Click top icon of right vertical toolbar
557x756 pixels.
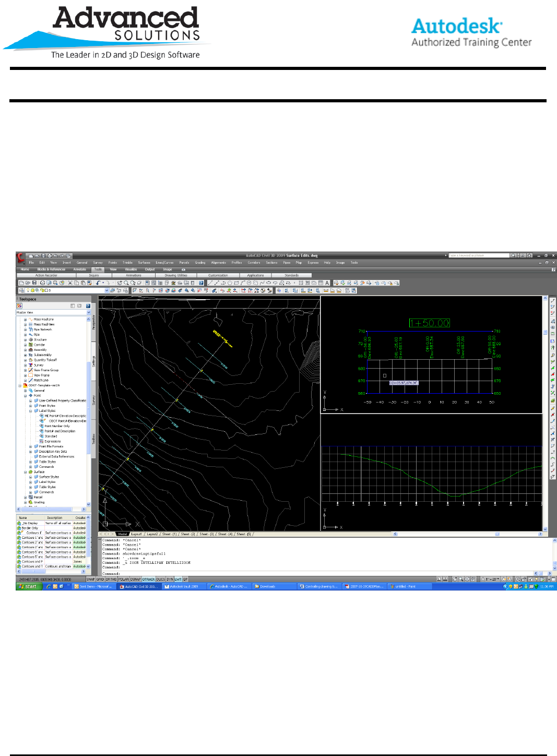click(x=553, y=301)
